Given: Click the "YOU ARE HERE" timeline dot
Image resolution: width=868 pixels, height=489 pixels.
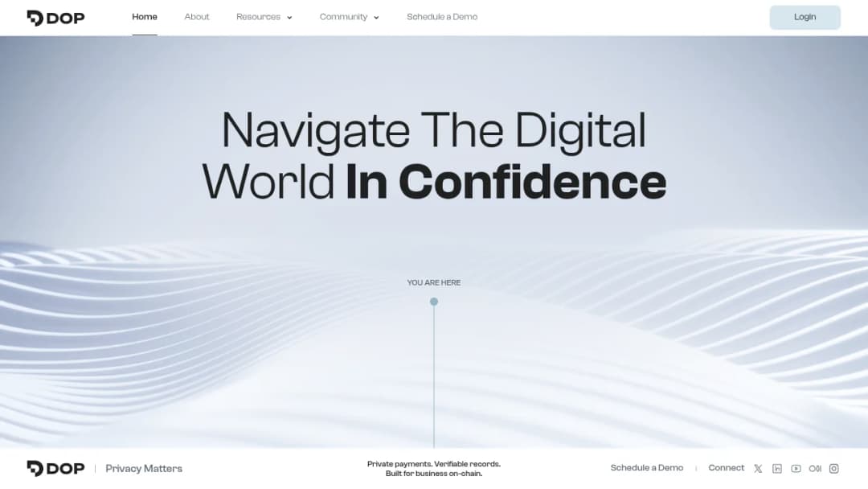Looking at the screenshot, I should (x=434, y=302).
